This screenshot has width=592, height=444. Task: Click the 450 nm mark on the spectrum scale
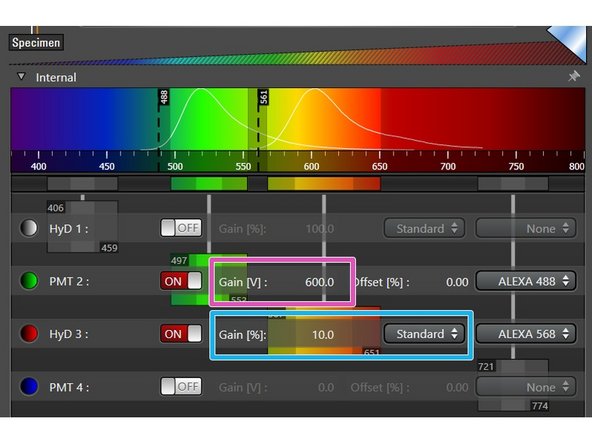107,166
